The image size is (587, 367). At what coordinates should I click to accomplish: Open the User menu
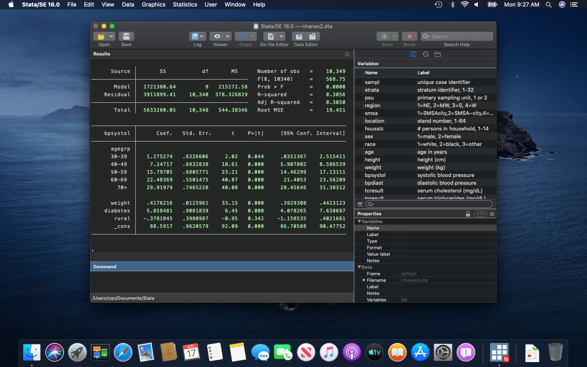click(210, 4)
